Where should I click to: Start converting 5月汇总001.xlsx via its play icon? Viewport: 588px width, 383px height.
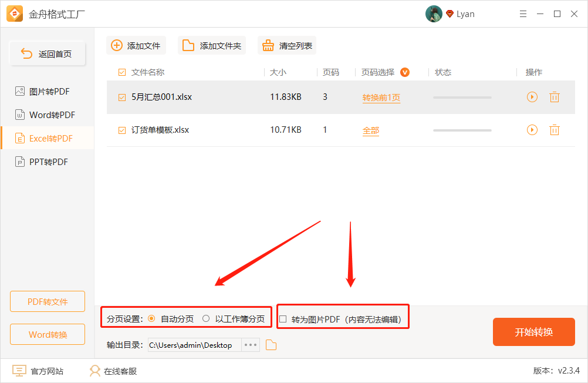(532, 97)
